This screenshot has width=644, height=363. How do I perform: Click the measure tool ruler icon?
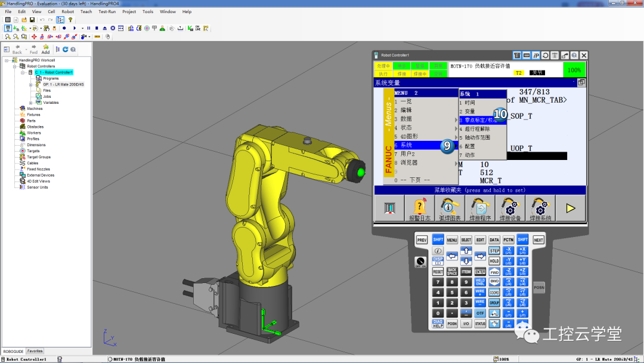[97, 36]
